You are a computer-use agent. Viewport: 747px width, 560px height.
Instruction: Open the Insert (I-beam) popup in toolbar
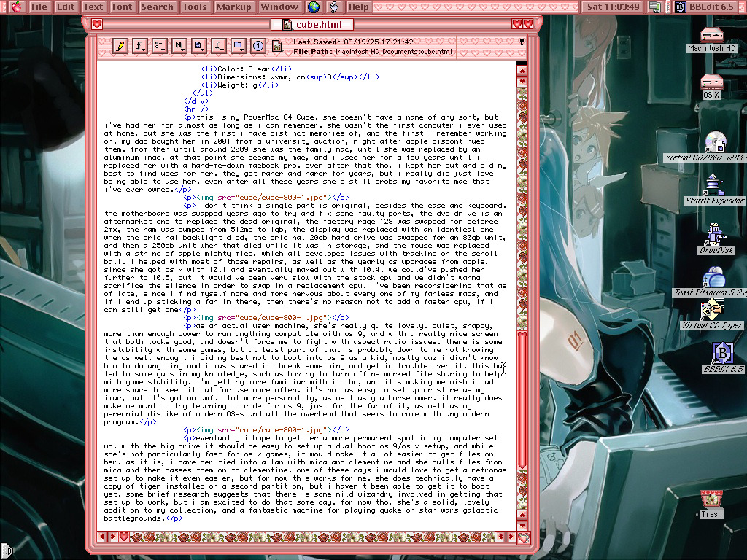pyautogui.click(x=218, y=46)
